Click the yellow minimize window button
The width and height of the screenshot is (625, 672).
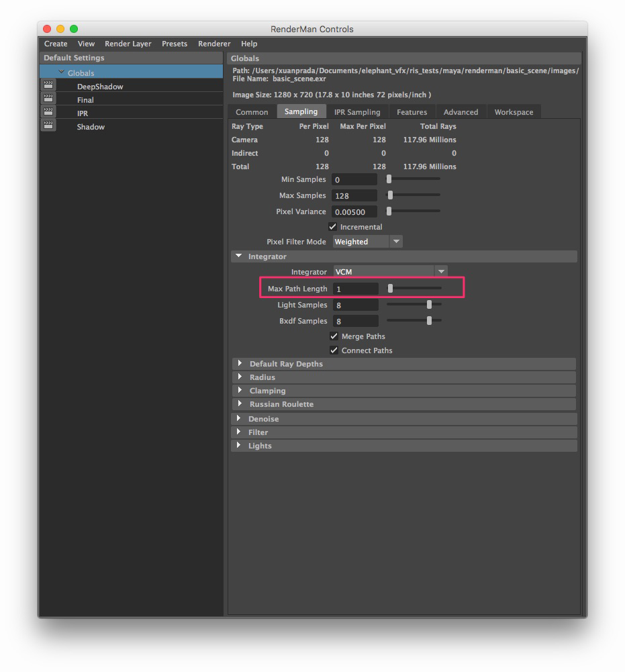(x=60, y=29)
